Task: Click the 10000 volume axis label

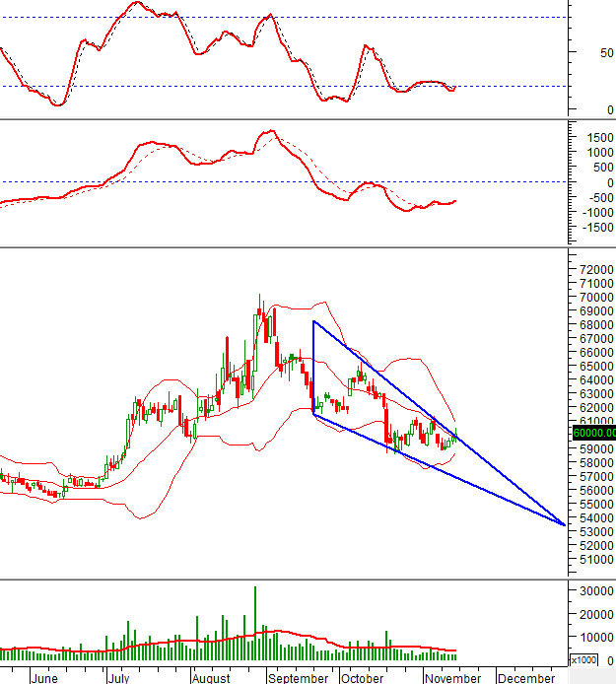Action: tap(597, 638)
